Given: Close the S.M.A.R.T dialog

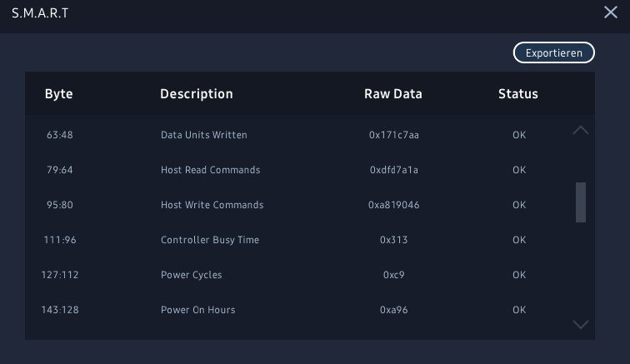Looking at the screenshot, I should pyautogui.click(x=610, y=12).
